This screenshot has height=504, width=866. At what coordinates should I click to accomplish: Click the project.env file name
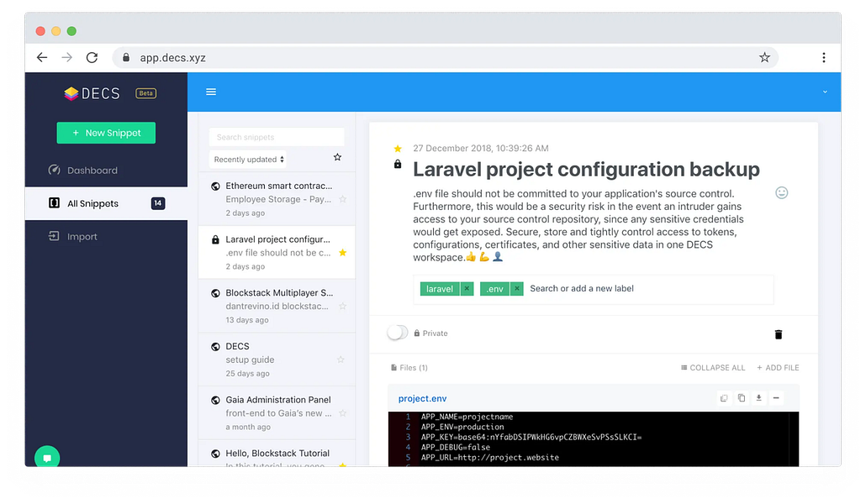pos(423,398)
